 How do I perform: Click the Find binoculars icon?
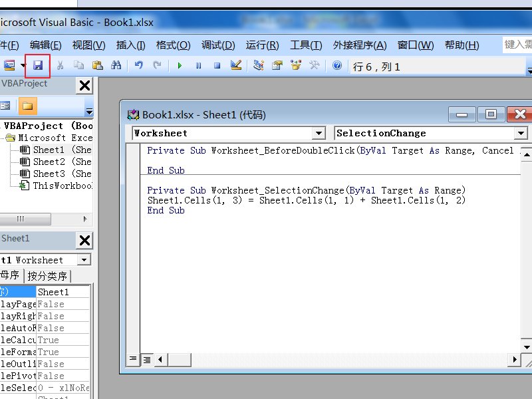(116, 65)
